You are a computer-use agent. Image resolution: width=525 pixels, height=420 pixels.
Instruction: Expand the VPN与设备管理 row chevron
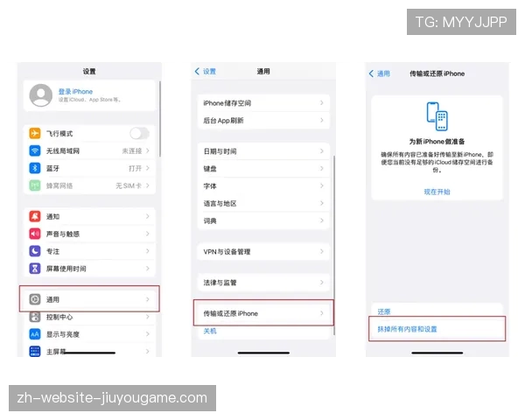click(x=322, y=251)
